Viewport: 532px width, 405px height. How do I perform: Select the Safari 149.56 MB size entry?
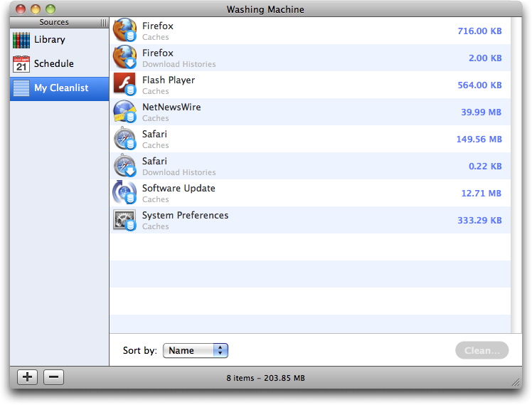[x=479, y=140]
